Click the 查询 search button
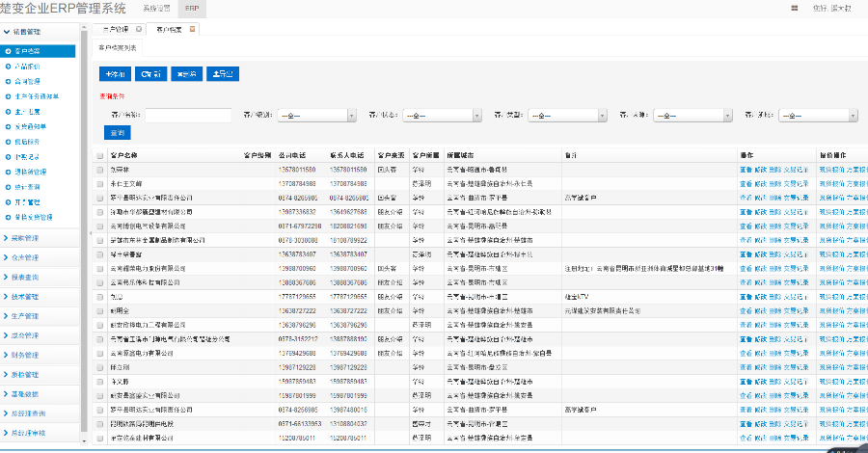868x453 pixels. 118,133
